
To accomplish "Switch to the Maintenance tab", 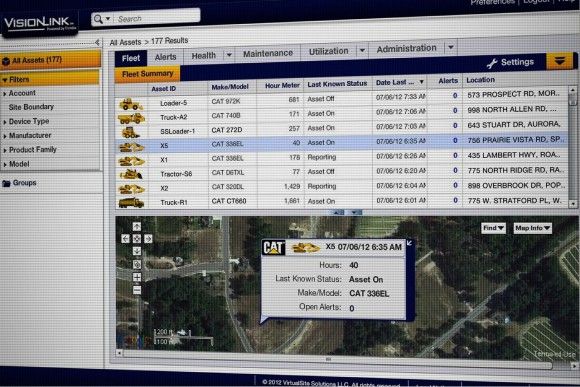I will [268, 53].
